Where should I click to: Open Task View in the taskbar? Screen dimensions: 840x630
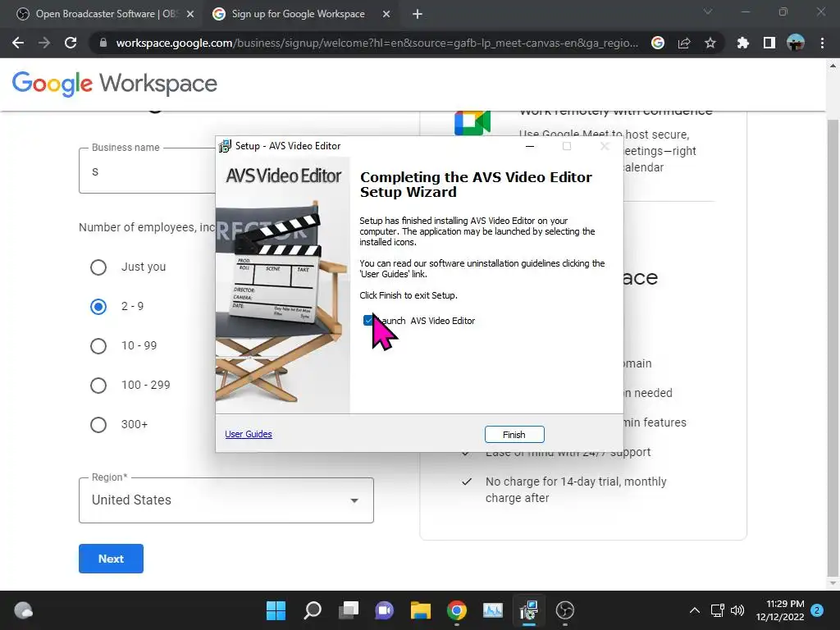pos(349,610)
